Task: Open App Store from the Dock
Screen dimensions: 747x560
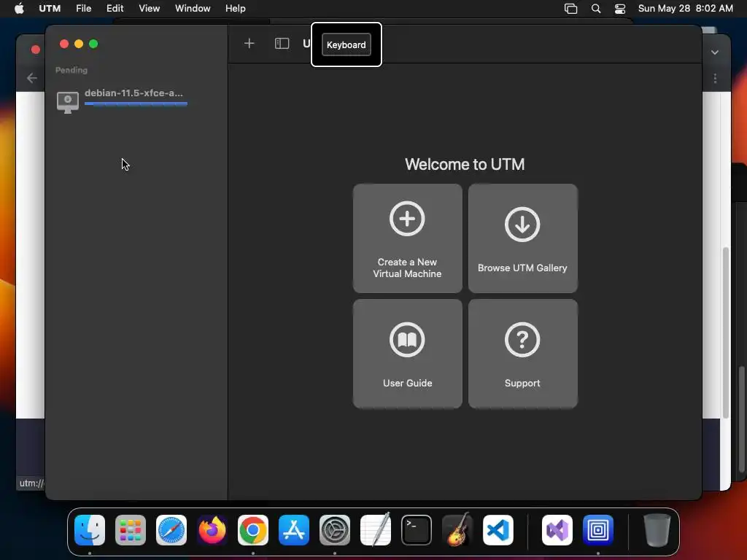Action: (294, 530)
